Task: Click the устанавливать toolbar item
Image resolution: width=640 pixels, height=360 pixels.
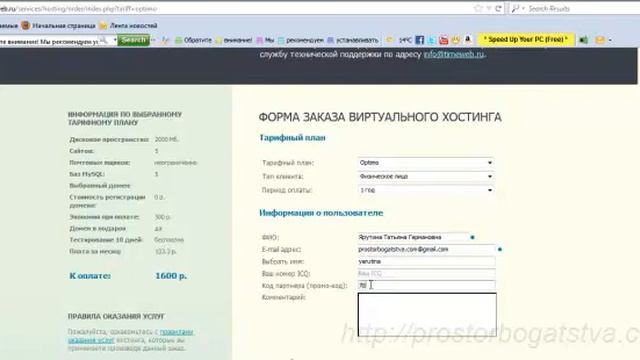Action: coord(353,40)
